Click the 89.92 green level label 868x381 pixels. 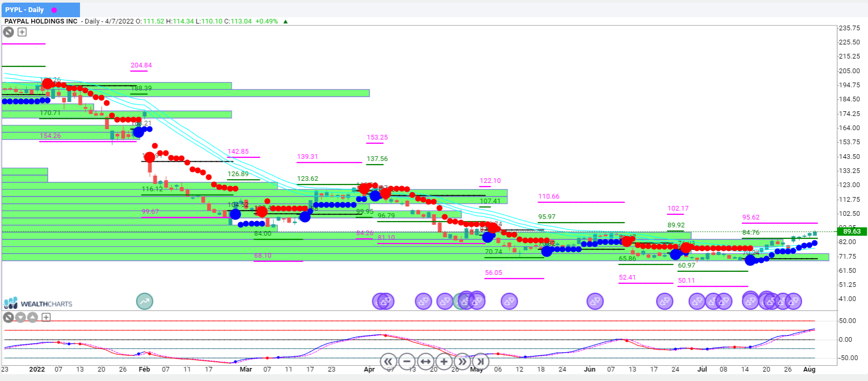676,225
